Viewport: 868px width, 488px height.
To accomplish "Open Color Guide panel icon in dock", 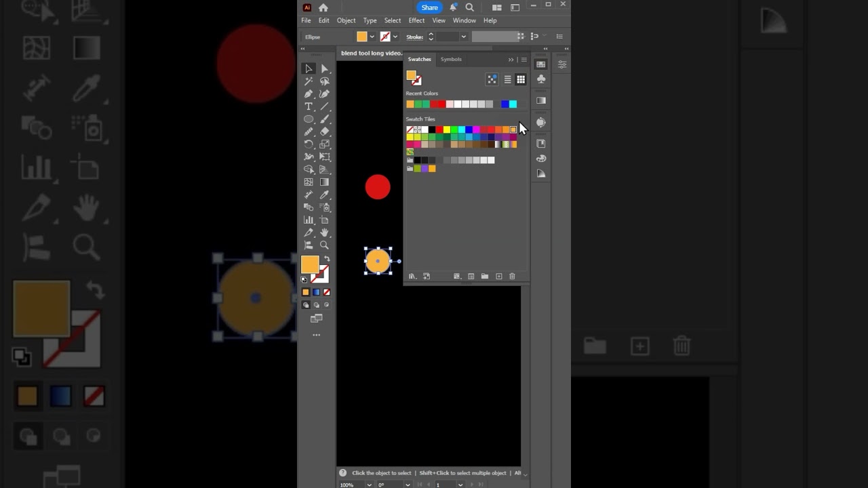I will [x=541, y=174].
